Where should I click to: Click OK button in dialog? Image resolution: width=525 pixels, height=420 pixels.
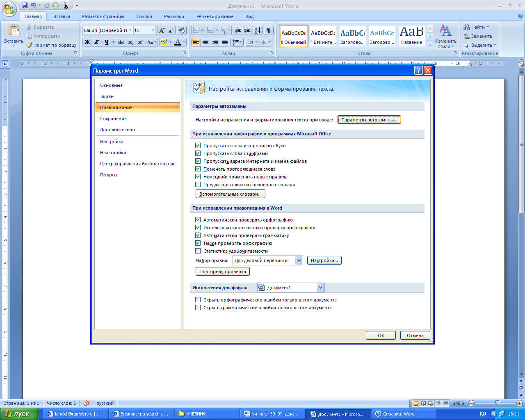(x=381, y=336)
